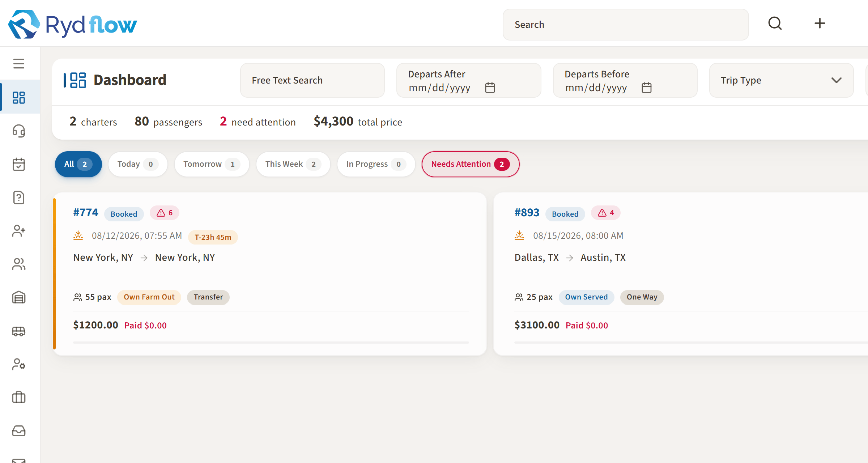Image resolution: width=868 pixels, height=463 pixels.
Task: Click the Own Served tag
Action: tap(586, 297)
